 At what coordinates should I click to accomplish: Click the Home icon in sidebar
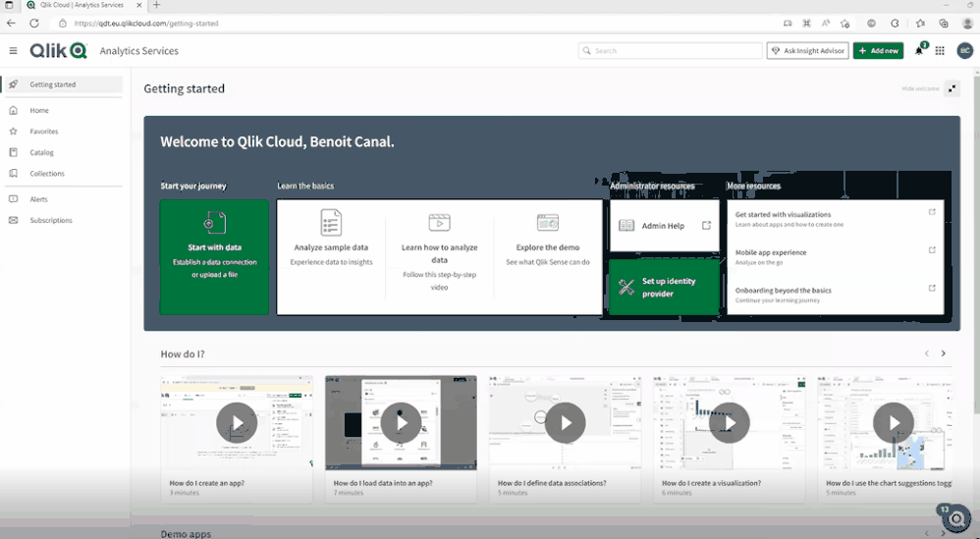click(x=13, y=111)
